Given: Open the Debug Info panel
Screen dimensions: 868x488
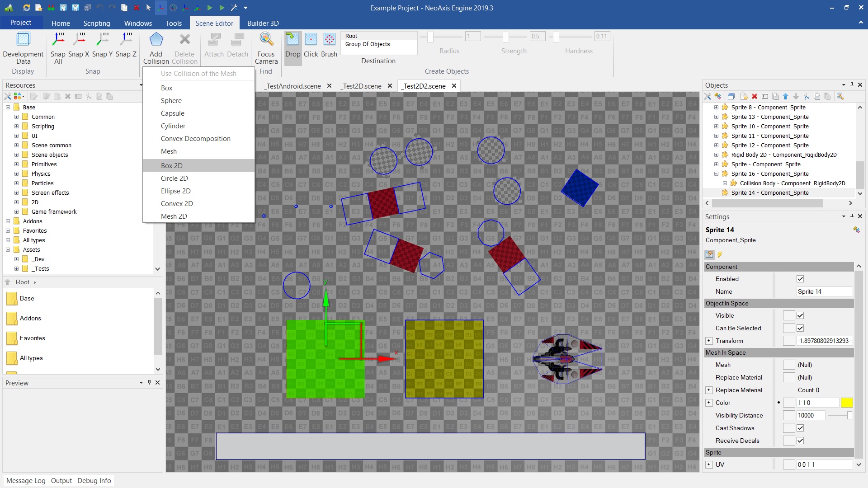Looking at the screenshot, I should pos(94,480).
